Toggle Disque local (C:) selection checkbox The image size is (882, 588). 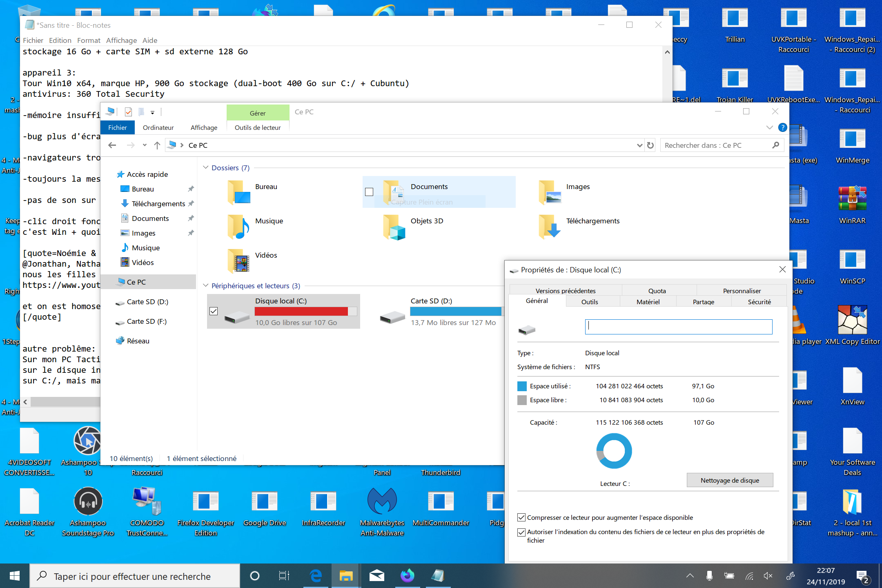214,311
